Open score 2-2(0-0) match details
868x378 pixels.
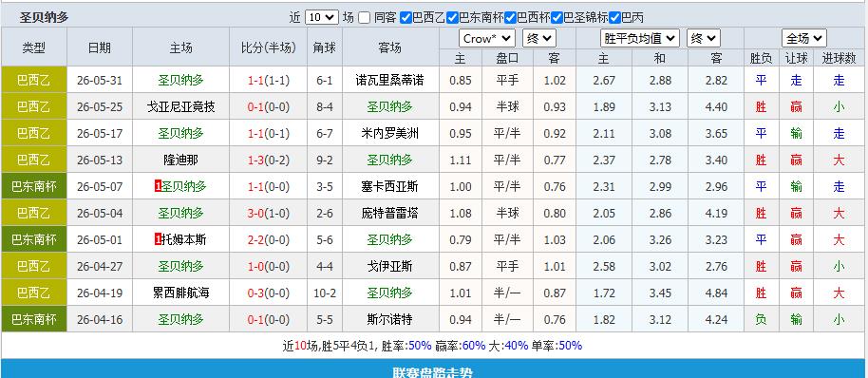[269, 240]
